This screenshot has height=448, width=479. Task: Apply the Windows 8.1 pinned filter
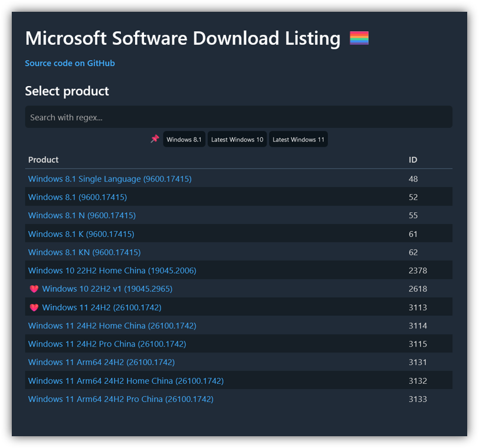click(184, 140)
